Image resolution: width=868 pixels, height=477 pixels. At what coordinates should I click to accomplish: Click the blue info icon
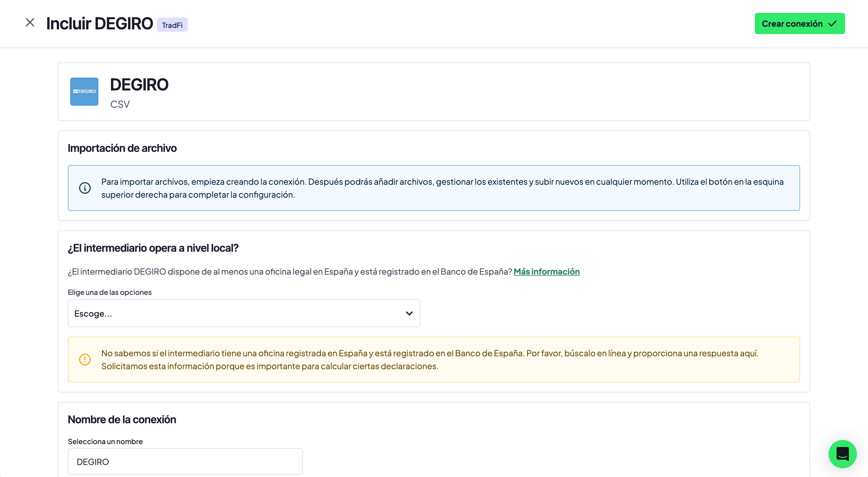coord(85,188)
